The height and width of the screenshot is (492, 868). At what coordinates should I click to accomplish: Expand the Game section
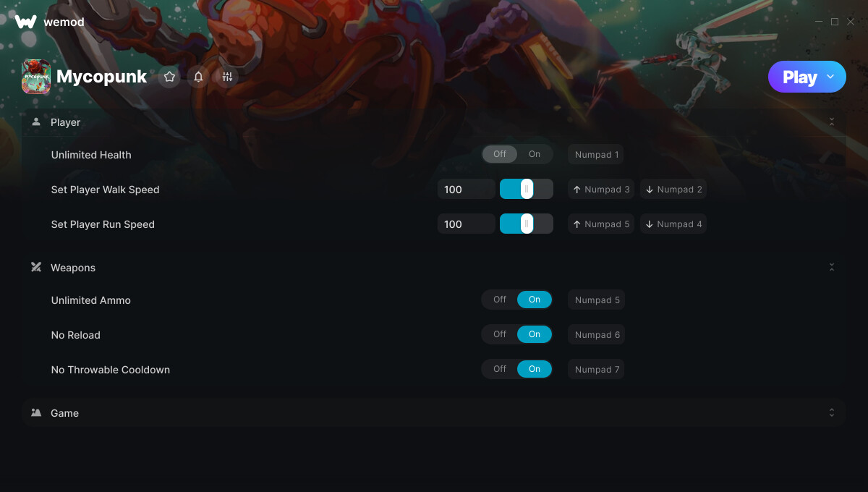click(832, 413)
